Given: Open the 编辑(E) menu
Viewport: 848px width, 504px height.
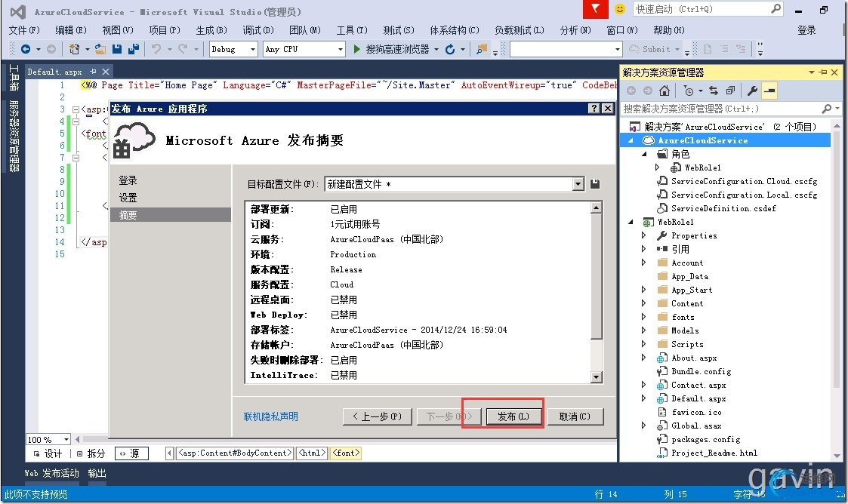Looking at the screenshot, I should coord(71,30).
